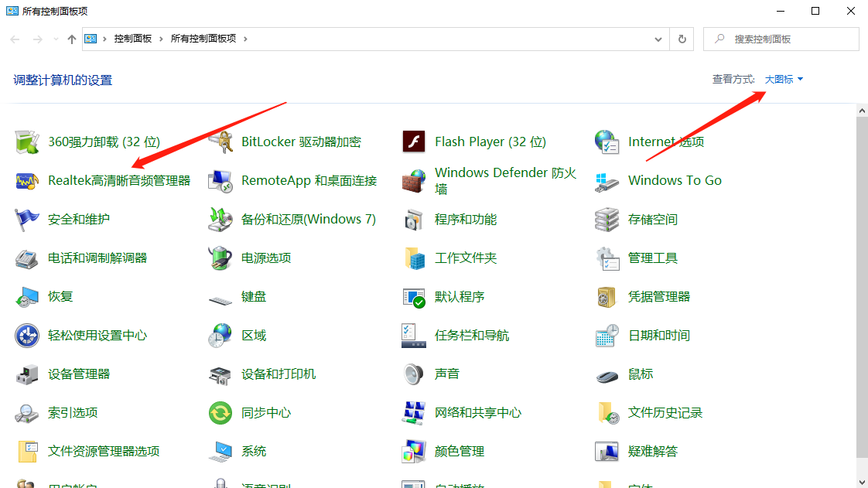Click the scrollbar up arrow

(x=862, y=111)
